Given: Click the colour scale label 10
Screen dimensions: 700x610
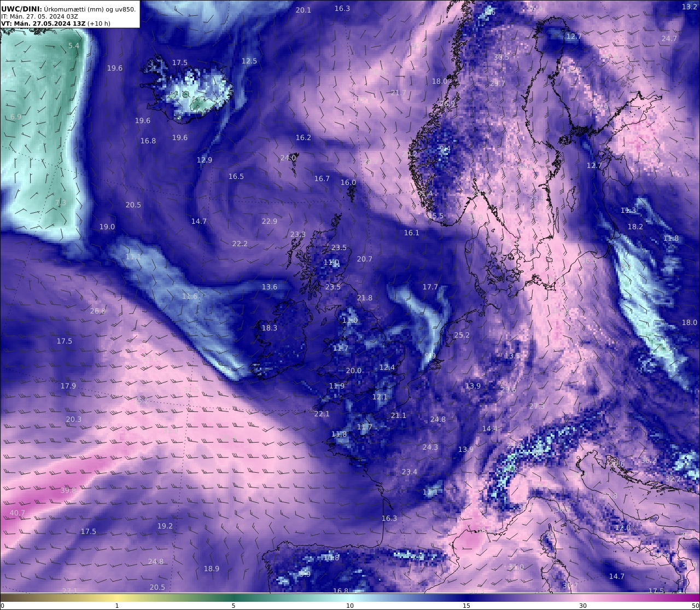Looking at the screenshot, I should click(350, 606).
